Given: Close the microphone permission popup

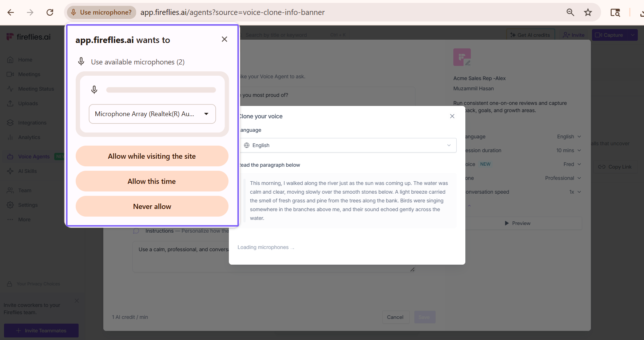Looking at the screenshot, I should pos(224,39).
